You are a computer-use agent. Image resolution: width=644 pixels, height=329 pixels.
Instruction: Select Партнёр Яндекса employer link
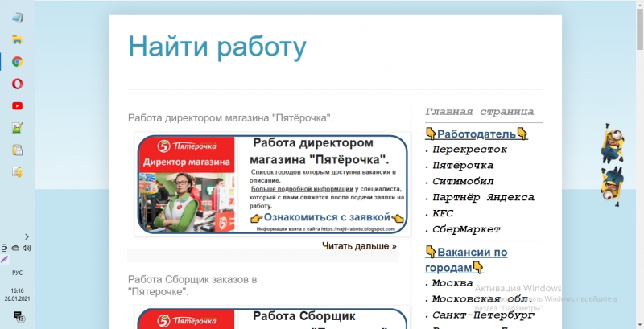pyautogui.click(x=483, y=198)
